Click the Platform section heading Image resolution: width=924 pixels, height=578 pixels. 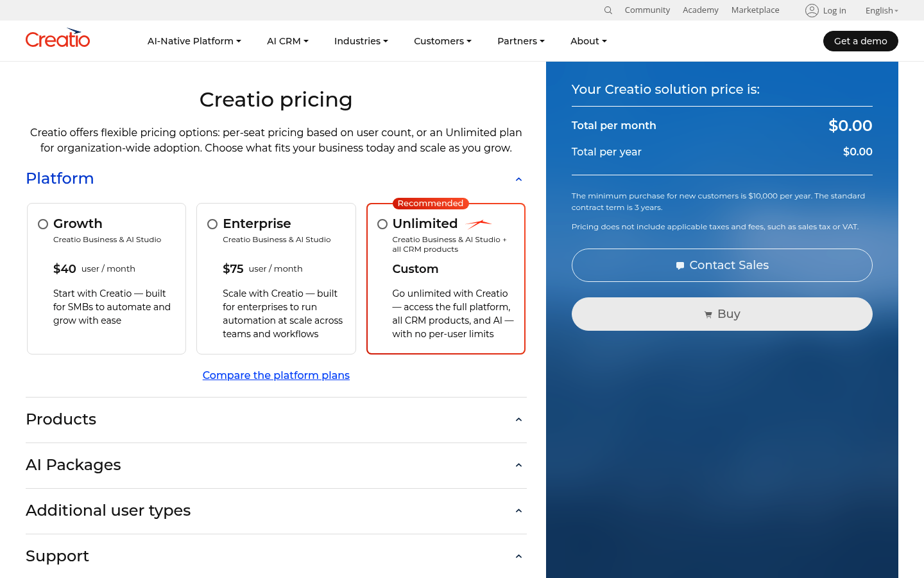[x=60, y=179]
